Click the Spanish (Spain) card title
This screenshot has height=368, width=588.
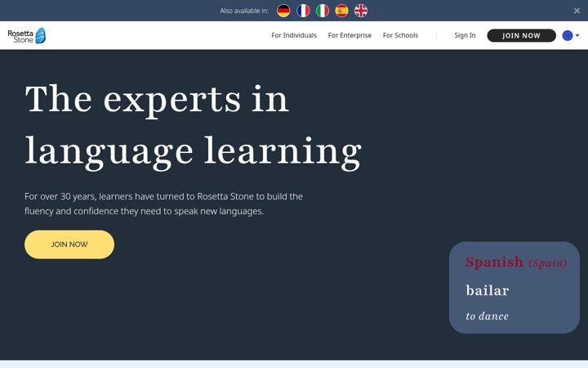click(516, 262)
